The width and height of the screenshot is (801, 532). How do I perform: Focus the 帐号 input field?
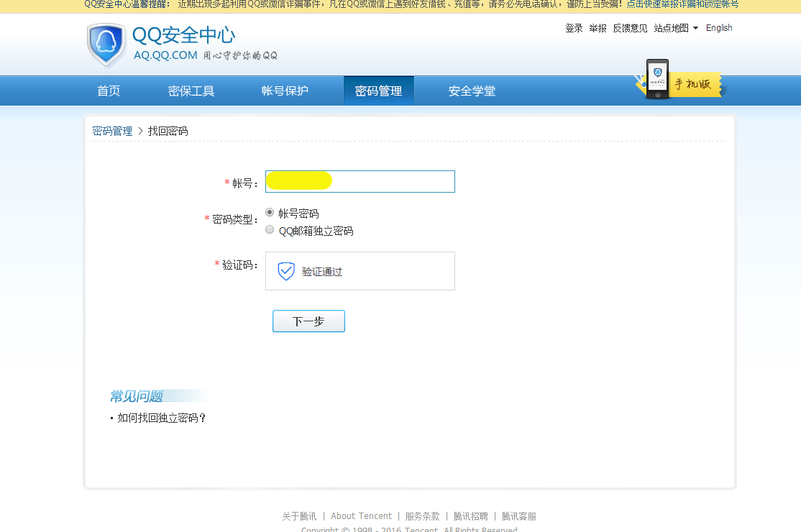pos(360,182)
